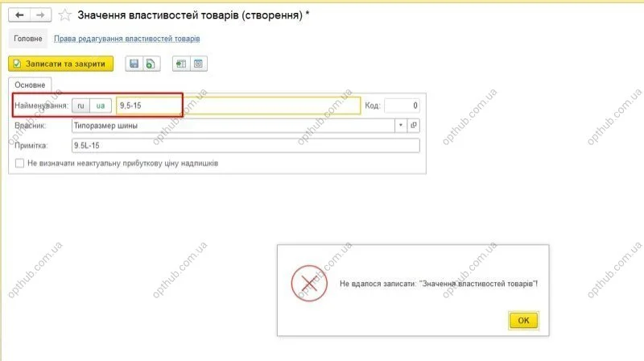Image resolution: width=644 pixels, height=361 pixels.
Task: Toggle the 'ua' language button
Action: click(101, 106)
